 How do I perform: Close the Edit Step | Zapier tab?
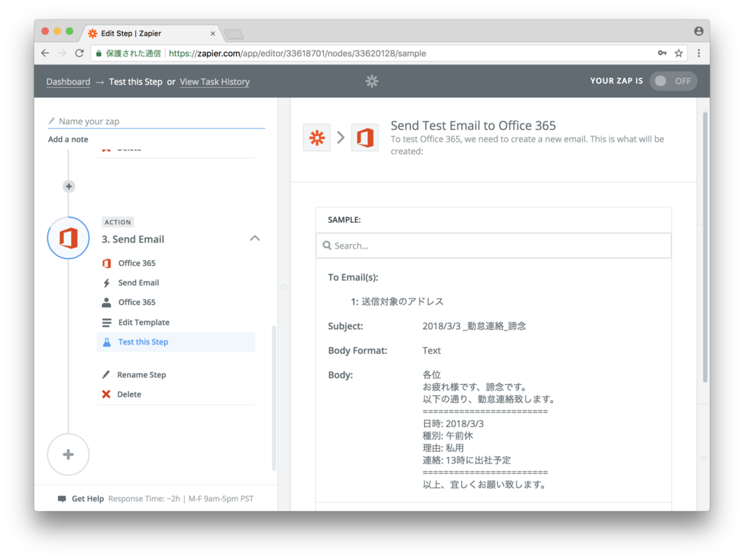tap(213, 33)
